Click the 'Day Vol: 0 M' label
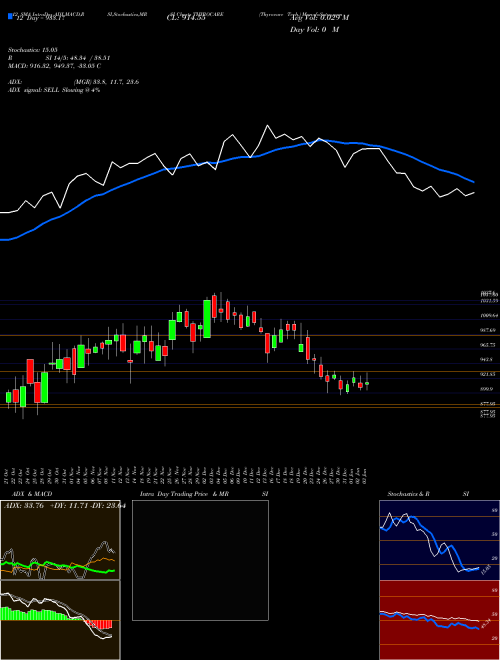 tap(314, 29)
